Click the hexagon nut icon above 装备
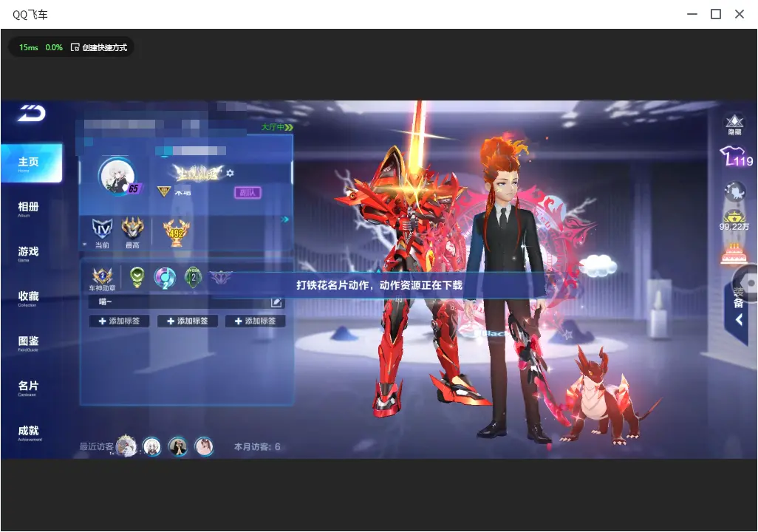Screen dimensions: 758x532 pos(747,282)
